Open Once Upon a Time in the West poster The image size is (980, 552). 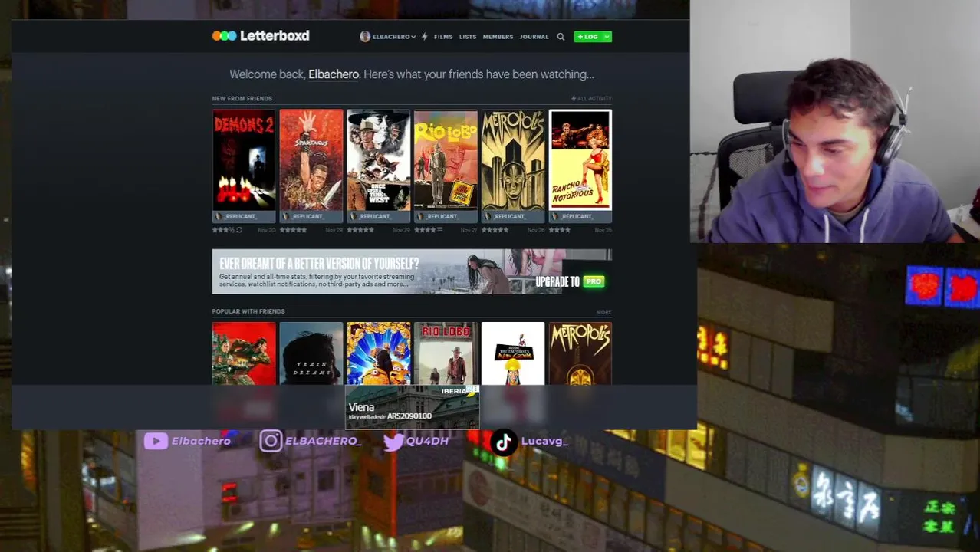click(x=379, y=159)
